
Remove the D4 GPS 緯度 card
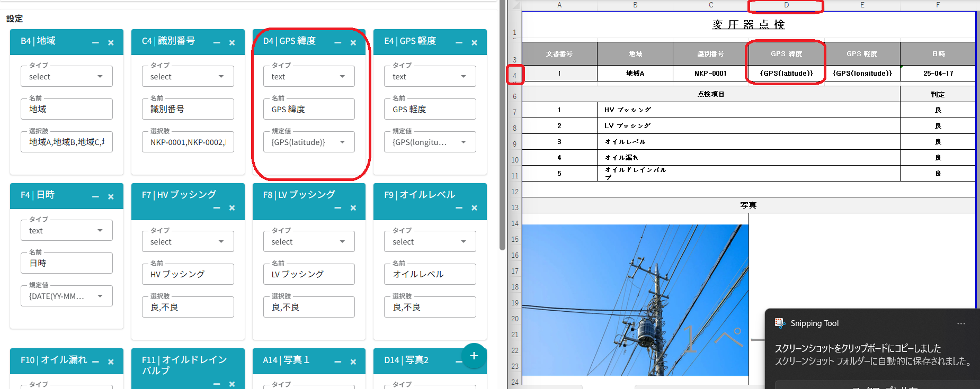353,43
